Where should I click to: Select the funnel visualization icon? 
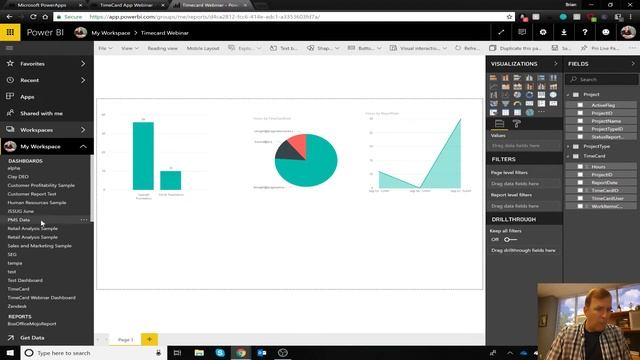(505, 104)
